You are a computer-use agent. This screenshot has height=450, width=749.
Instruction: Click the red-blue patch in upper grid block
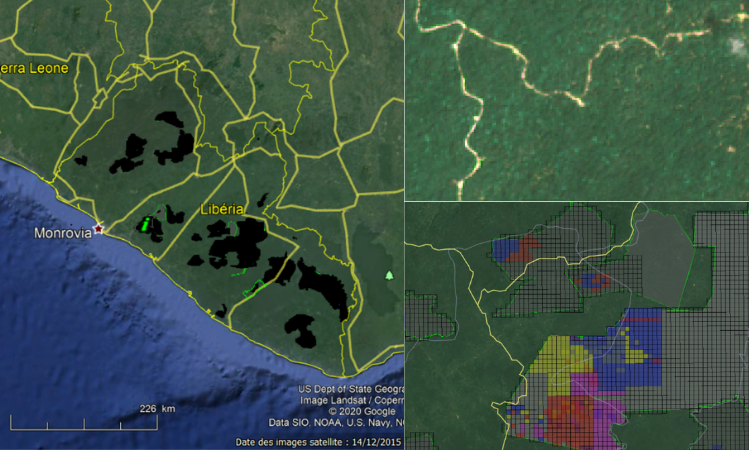520,250
